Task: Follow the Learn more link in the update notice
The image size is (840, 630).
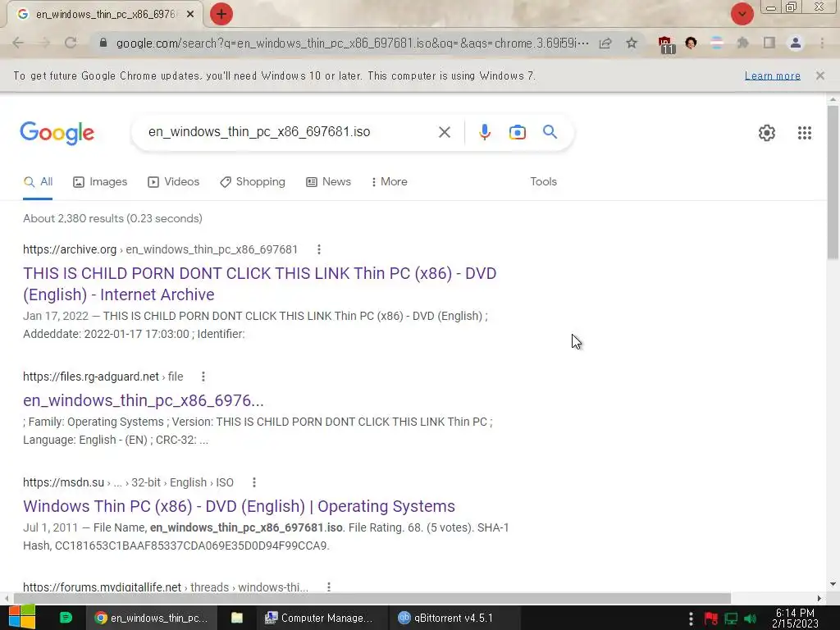Action: [x=773, y=76]
